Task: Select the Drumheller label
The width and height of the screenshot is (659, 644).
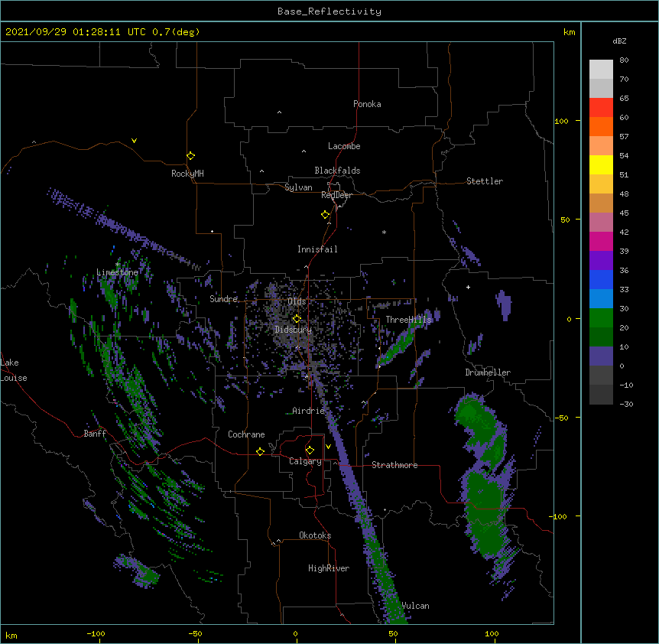Action: [x=488, y=372]
